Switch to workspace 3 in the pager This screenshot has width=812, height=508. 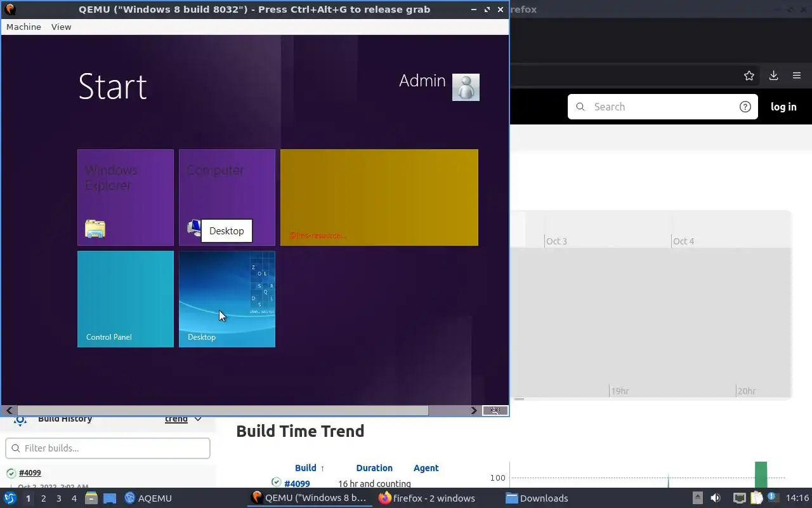pyautogui.click(x=58, y=498)
